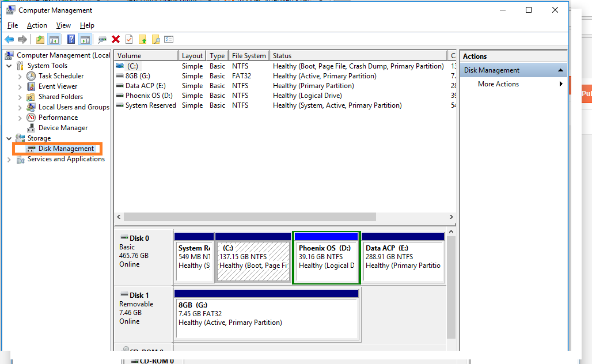Select the Phoenix OS (D:) partition block
592x364 pixels.
pyautogui.click(x=326, y=257)
